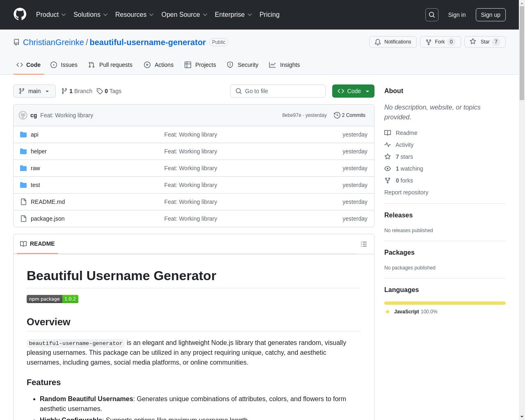This screenshot has width=525, height=420.
Task: Click the cg author avatar
Action: (23, 115)
